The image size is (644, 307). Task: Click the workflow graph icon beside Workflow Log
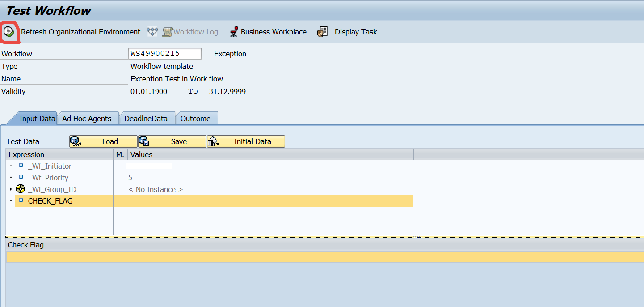pyautogui.click(x=152, y=32)
